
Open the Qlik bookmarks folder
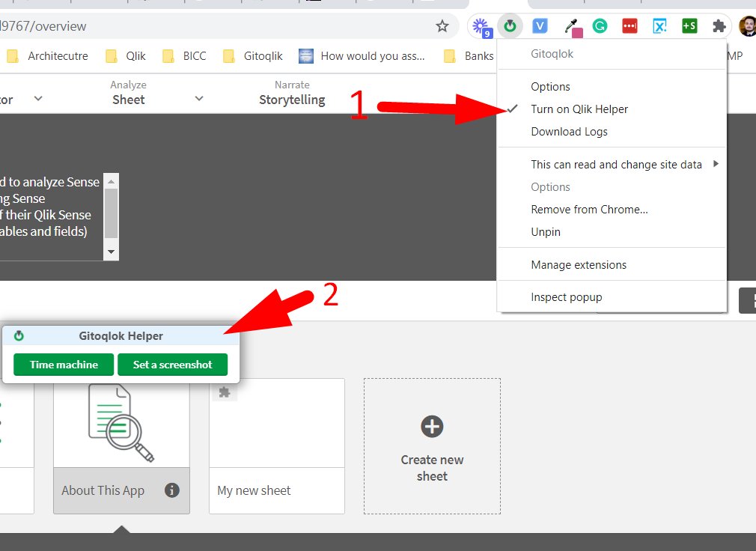click(x=125, y=56)
